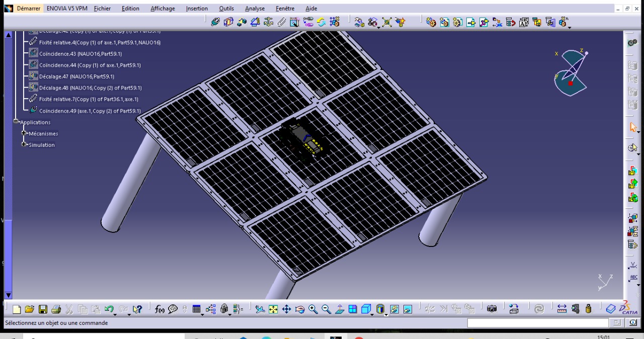The height and width of the screenshot is (339, 644).
Task: Click the Zoom In magnifier
Action: 312,309
